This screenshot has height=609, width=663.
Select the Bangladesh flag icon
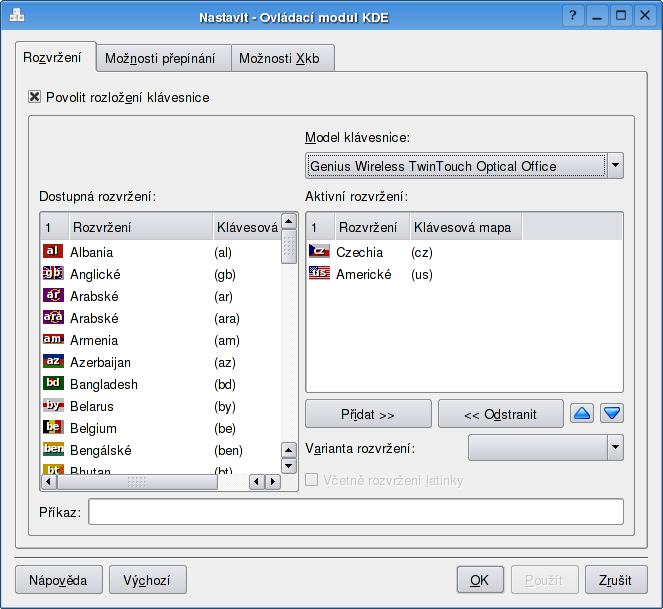53,384
